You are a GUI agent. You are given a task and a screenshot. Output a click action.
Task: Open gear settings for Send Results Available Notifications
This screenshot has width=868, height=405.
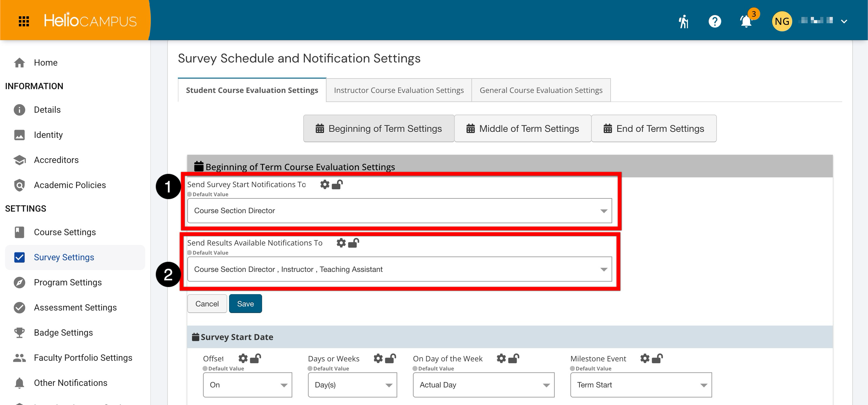click(x=341, y=243)
